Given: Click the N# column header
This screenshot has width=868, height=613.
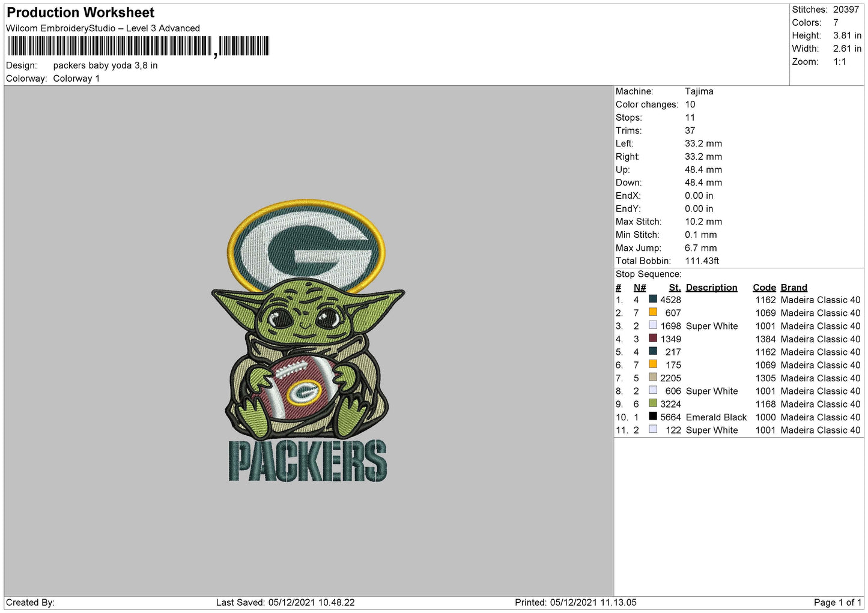Looking at the screenshot, I should [640, 288].
